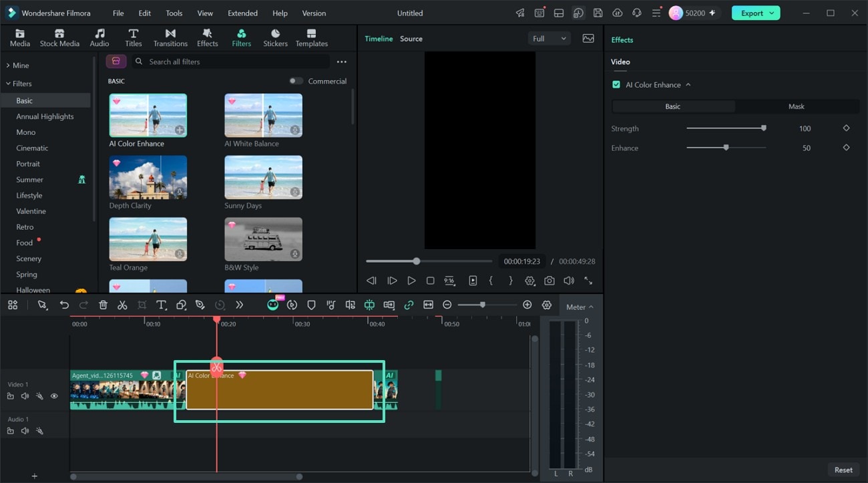This screenshot has width=868, height=483.
Task: Collapse the Filters section in sidebar
Action: 8,84
